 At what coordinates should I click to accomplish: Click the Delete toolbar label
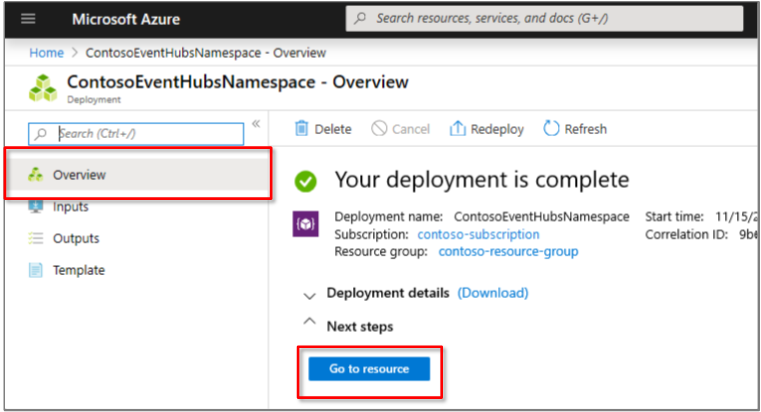pos(333,129)
